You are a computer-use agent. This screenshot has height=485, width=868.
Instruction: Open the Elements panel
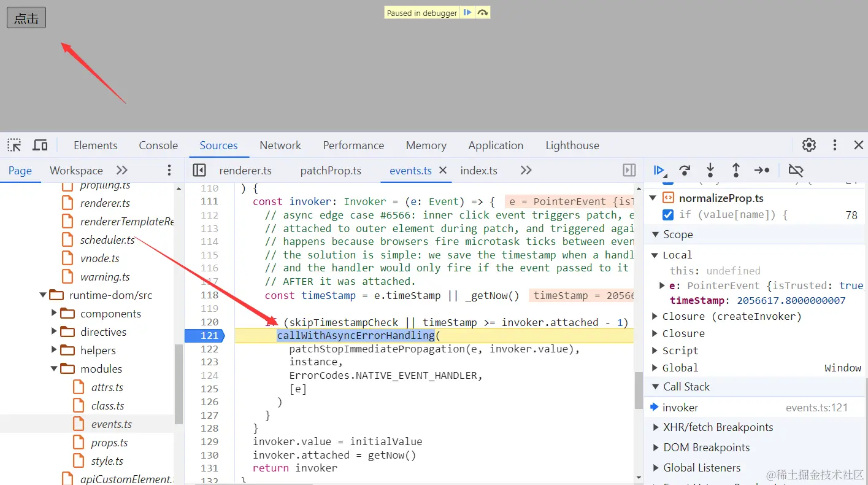[x=95, y=145]
